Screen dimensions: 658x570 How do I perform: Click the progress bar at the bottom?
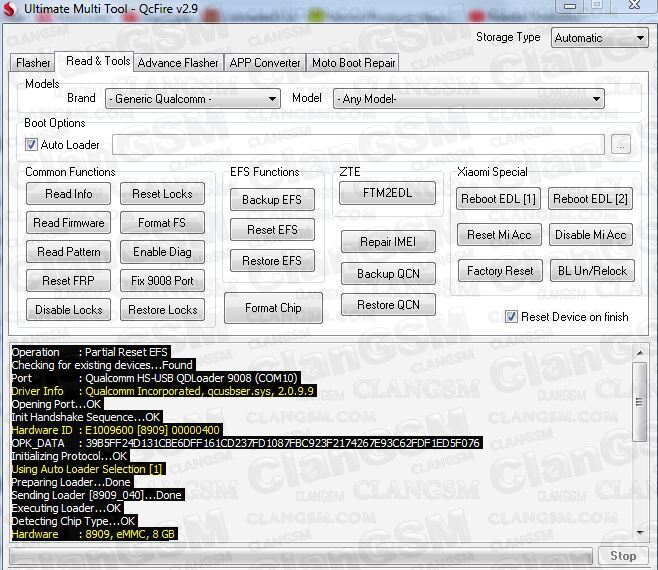pyautogui.click(x=300, y=556)
